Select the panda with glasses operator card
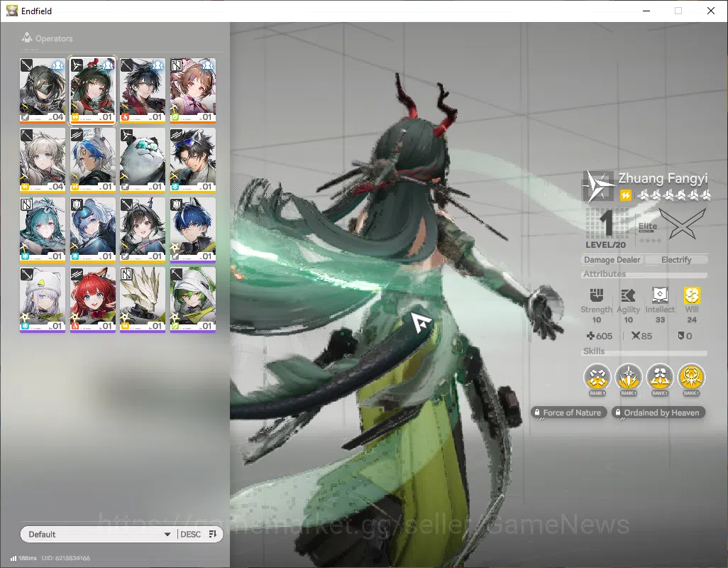Viewport: 728px width, 568px height. tap(143, 160)
